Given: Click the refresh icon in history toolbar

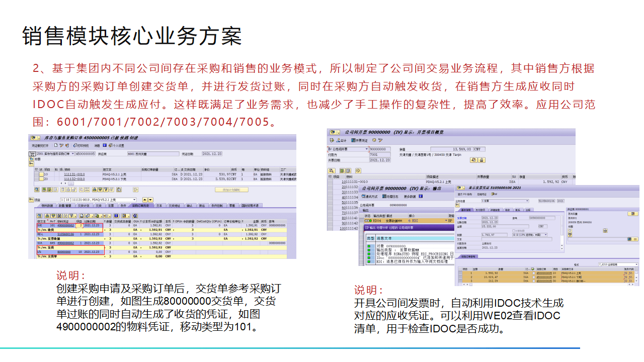Looking at the screenshot, I should pyautogui.click(x=135, y=216).
